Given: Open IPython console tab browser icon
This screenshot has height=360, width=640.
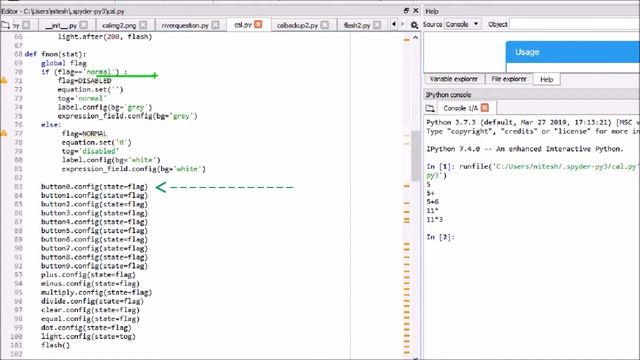Looking at the screenshot, I should pyautogui.click(x=430, y=108).
